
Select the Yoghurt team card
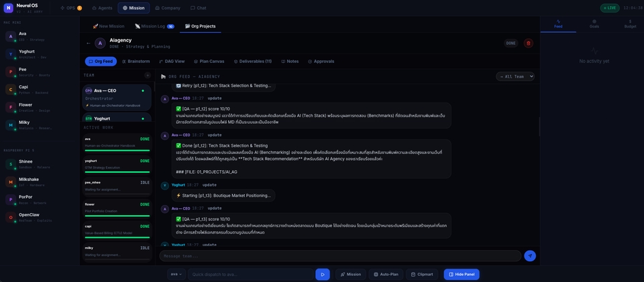(x=117, y=118)
